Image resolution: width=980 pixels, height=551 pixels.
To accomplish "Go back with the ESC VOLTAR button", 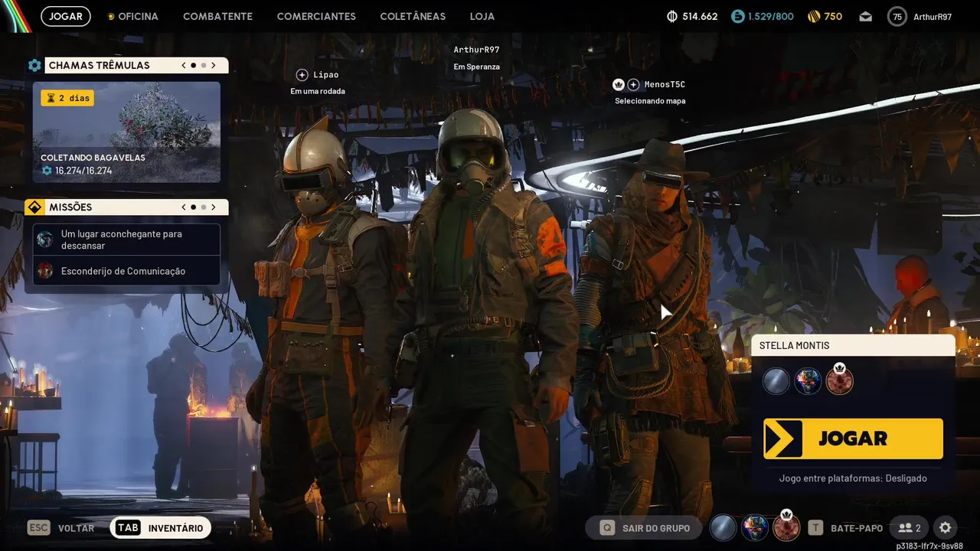I will (x=61, y=528).
